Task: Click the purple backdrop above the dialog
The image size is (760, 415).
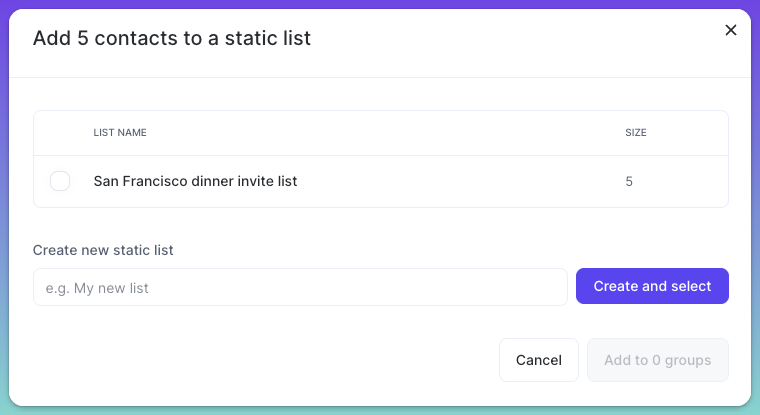Action: point(380,4)
